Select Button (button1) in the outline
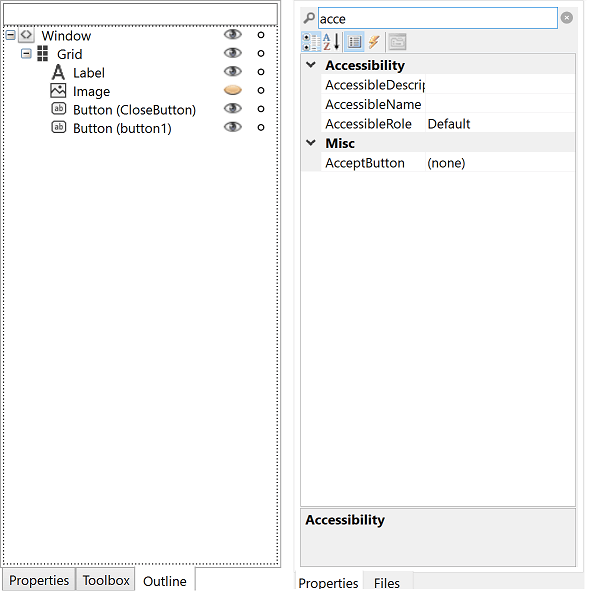 [122, 128]
